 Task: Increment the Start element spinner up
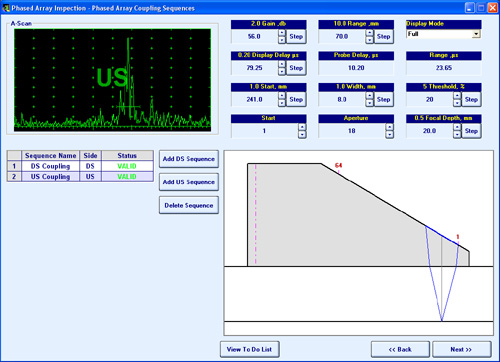[302, 127]
